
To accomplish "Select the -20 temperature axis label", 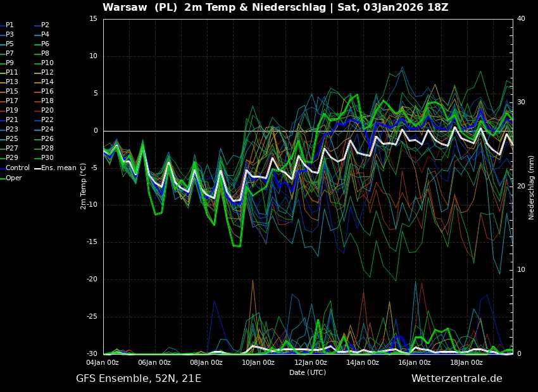I will pos(92,279).
